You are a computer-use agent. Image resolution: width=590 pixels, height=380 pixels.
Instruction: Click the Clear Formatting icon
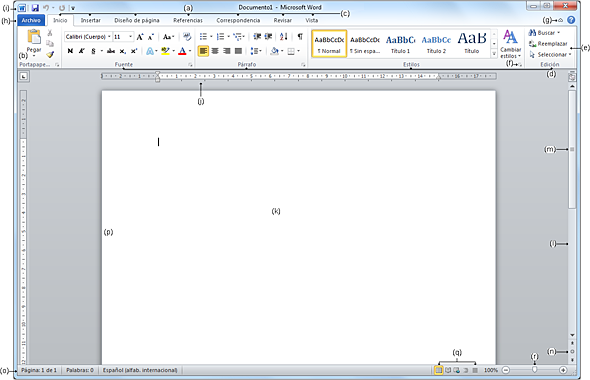pyautogui.click(x=187, y=36)
